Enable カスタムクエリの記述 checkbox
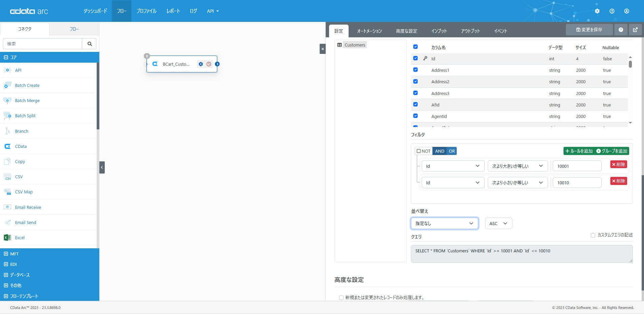This screenshot has height=314, width=644. click(593, 235)
